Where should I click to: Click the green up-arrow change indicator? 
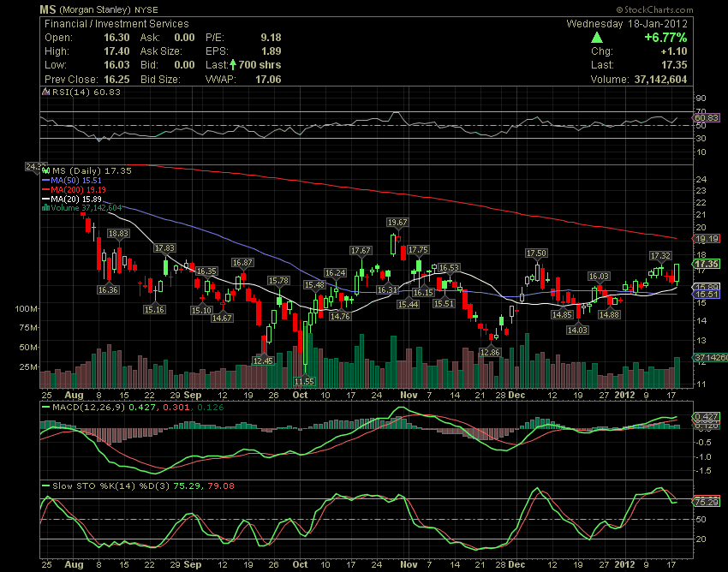(x=597, y=38)
